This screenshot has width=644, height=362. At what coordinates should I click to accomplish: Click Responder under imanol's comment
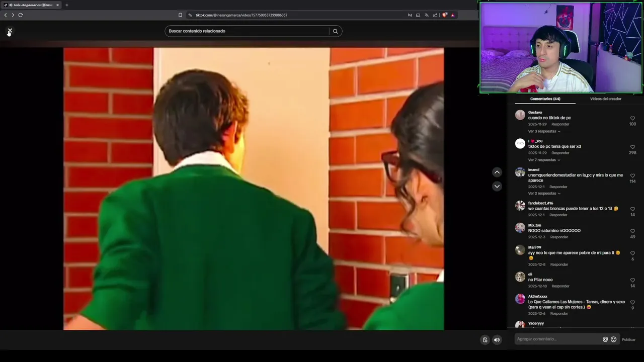(x=558, y=187)
